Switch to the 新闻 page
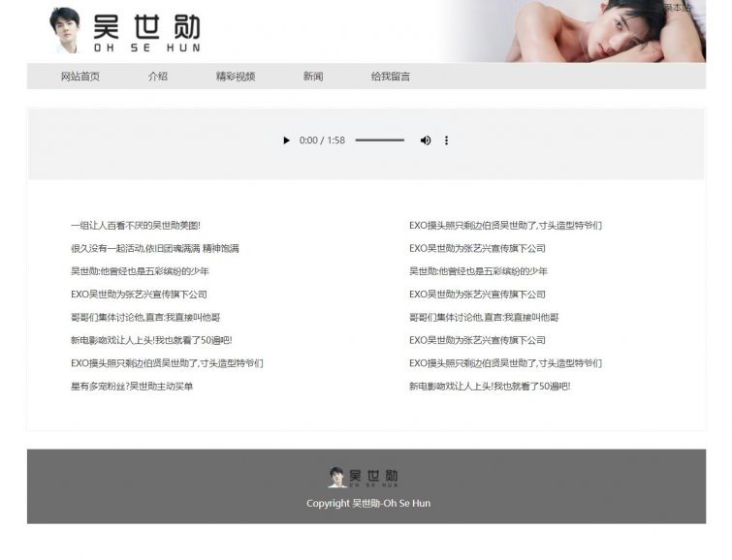The height and width of the screenshot is (560, 732). click(x=313, y=77)
